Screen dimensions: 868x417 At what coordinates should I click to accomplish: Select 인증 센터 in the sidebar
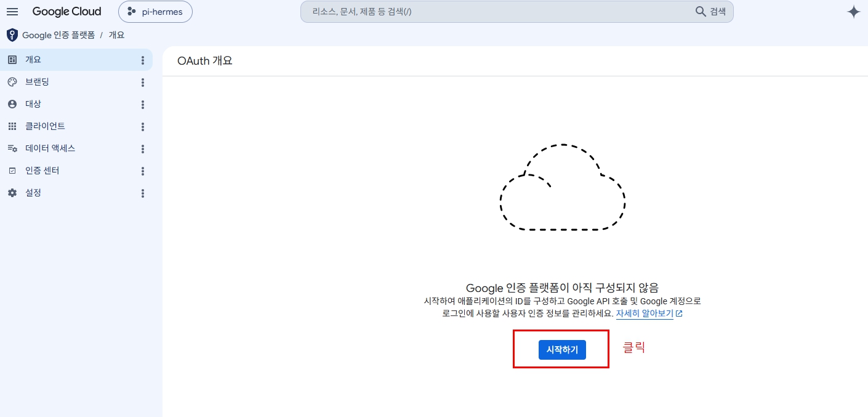point(76,171)
